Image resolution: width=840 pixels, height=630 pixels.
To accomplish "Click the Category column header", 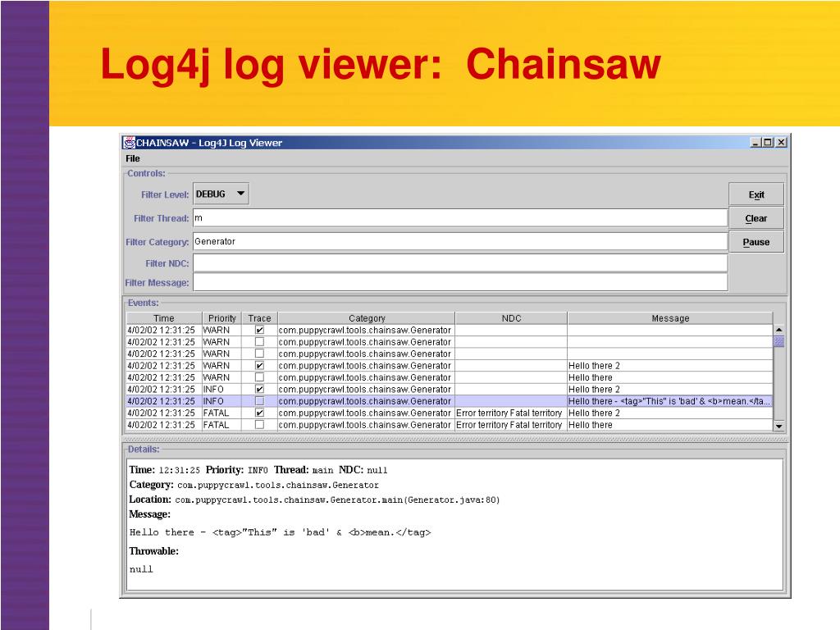I will (366, 318).
